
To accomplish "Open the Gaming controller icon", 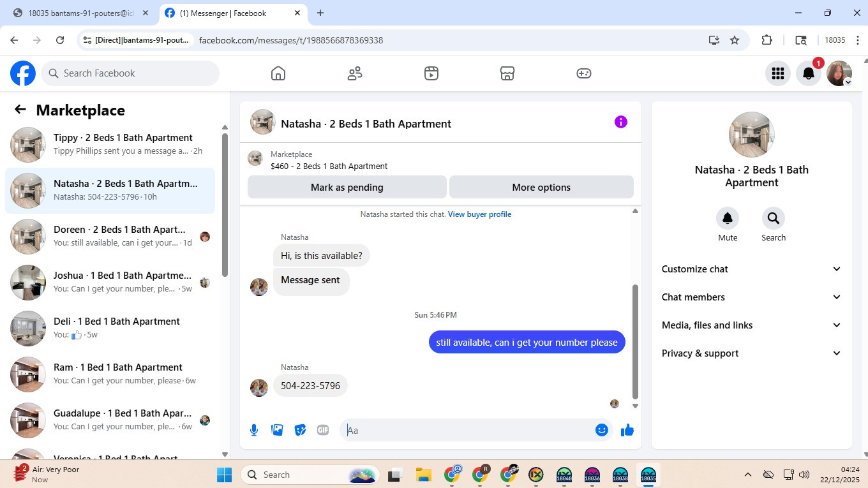I will 584,73.
